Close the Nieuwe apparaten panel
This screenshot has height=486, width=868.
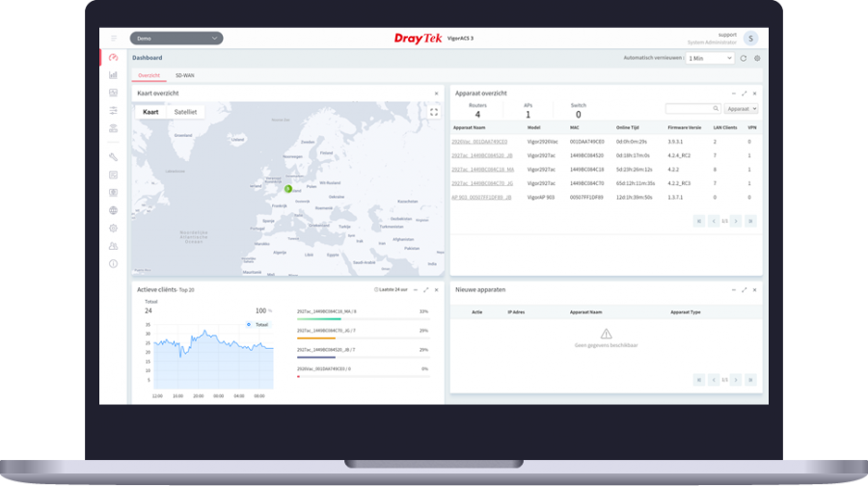(754, 290)
